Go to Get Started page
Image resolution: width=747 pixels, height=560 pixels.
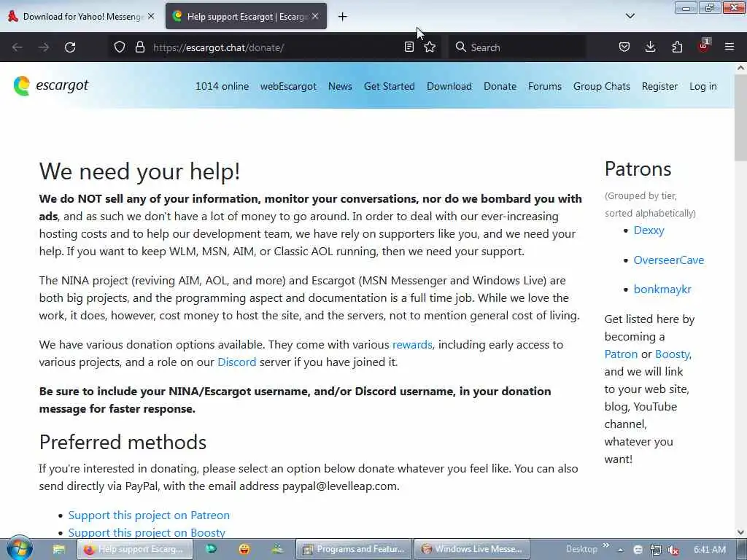390,86
